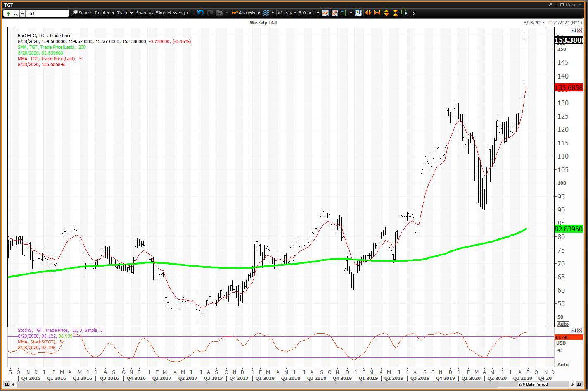The height and width of the screenshot is (391, 588).
Task: Close the stochastic pane with X icon
Action: coord(579,331)
